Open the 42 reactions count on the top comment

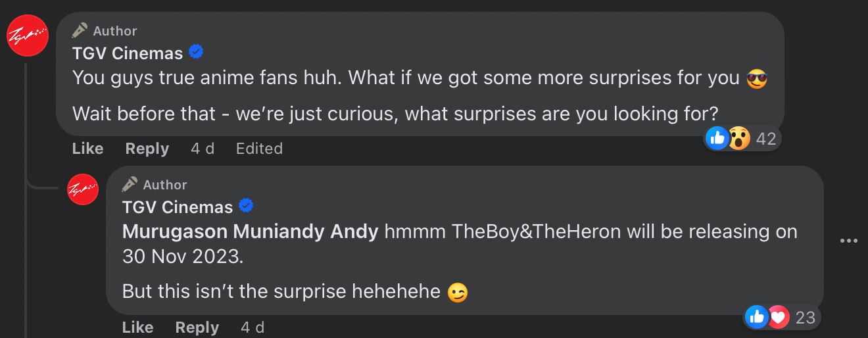point(765,138)
